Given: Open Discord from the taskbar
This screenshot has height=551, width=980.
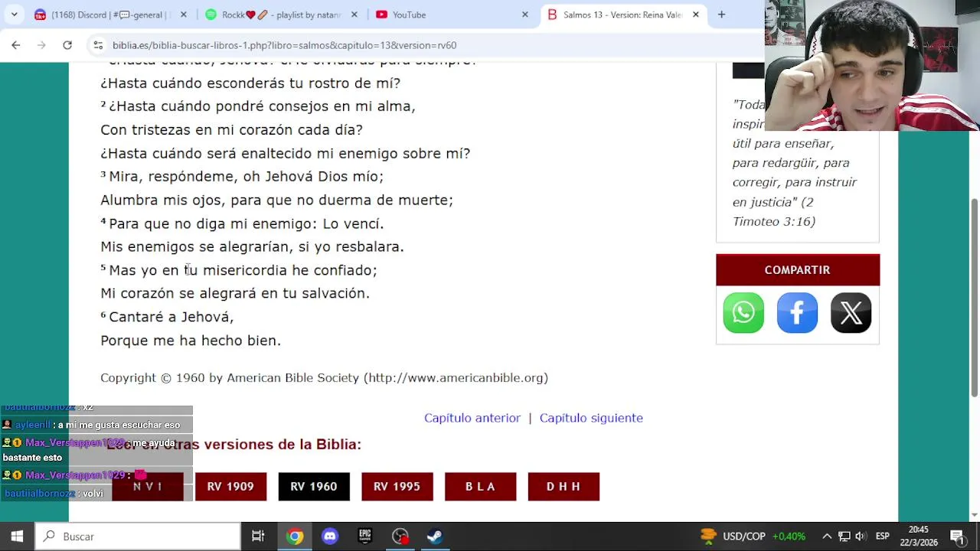Looking at the screenshot, I should pyautogui.click(x=330, y=536).
